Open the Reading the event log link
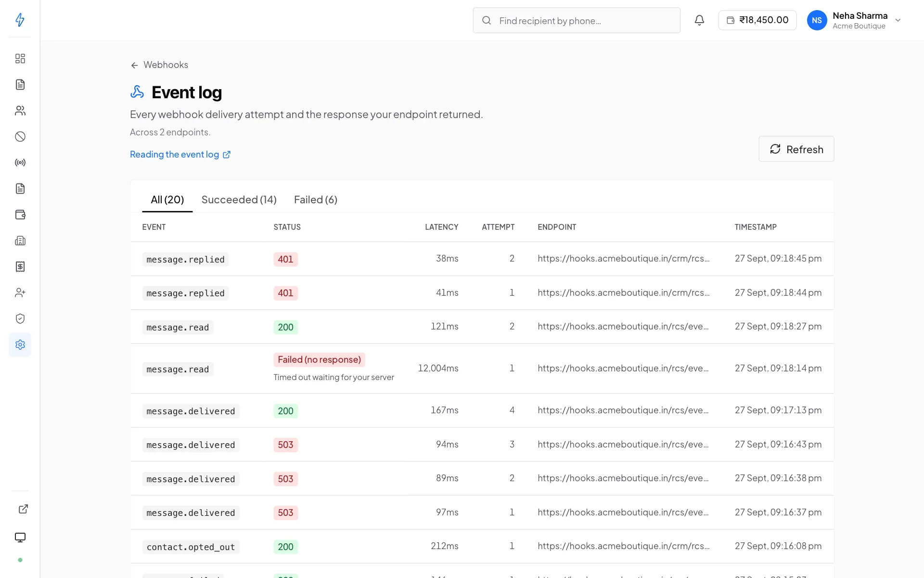This screenshot has height=578, width=924. tap(180, 155)
